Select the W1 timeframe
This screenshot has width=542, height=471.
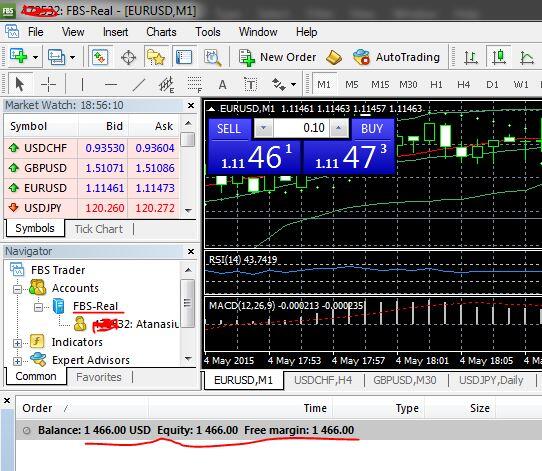click(x=521, y=85)
